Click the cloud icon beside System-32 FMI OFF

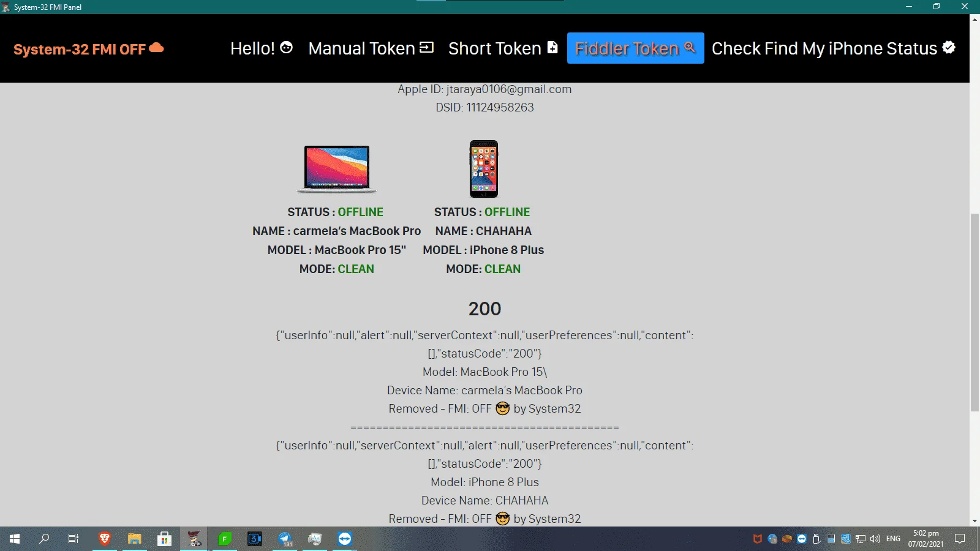coord(157,48)
